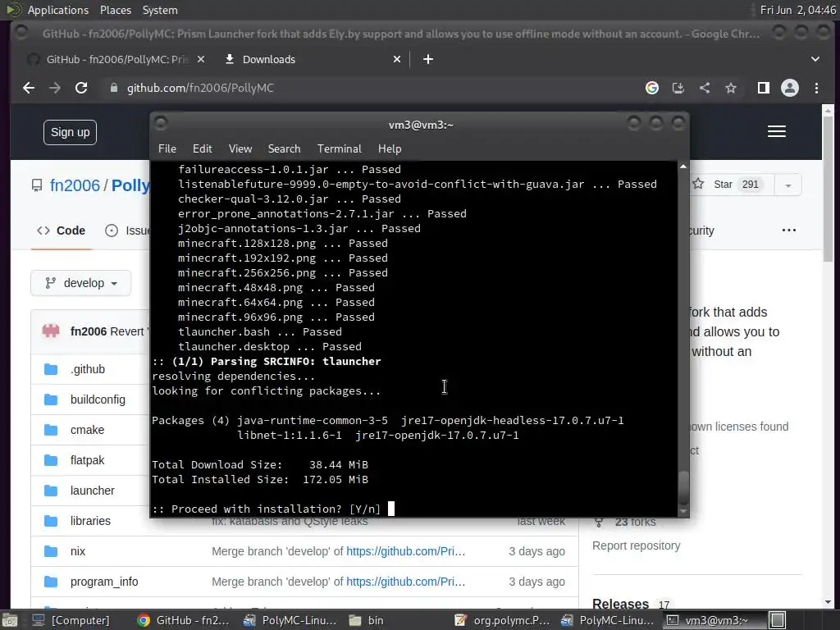Open the terminal's Edit menu

(x=203, y=149)
